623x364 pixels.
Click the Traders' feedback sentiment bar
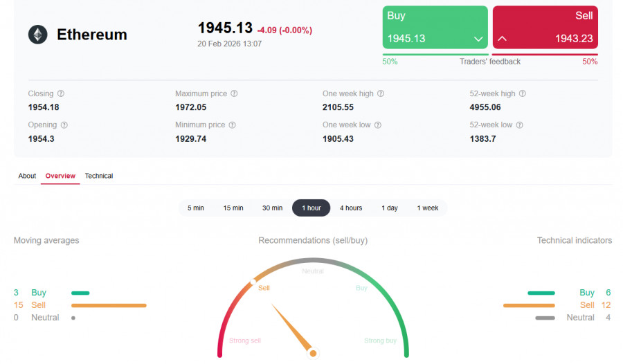490,55
